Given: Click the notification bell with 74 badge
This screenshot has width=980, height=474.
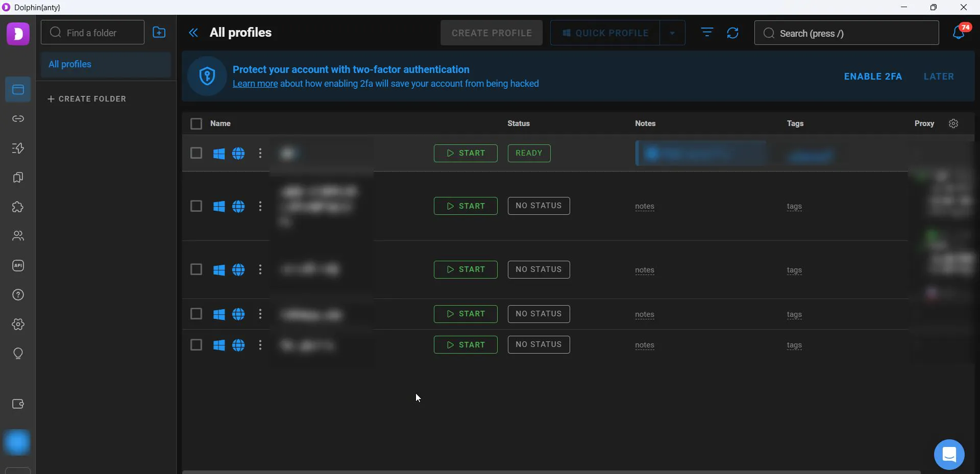Looking at the screenshot, I should click(959, 33).
